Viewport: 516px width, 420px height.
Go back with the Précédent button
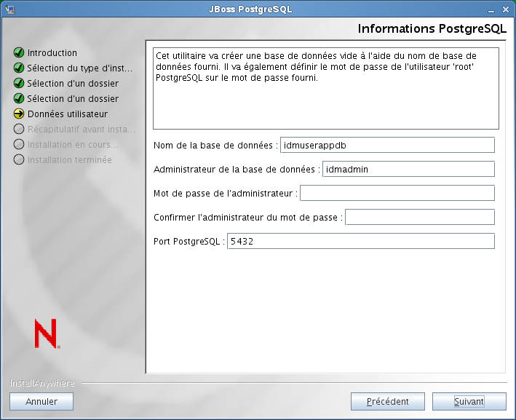coord(388,401)
